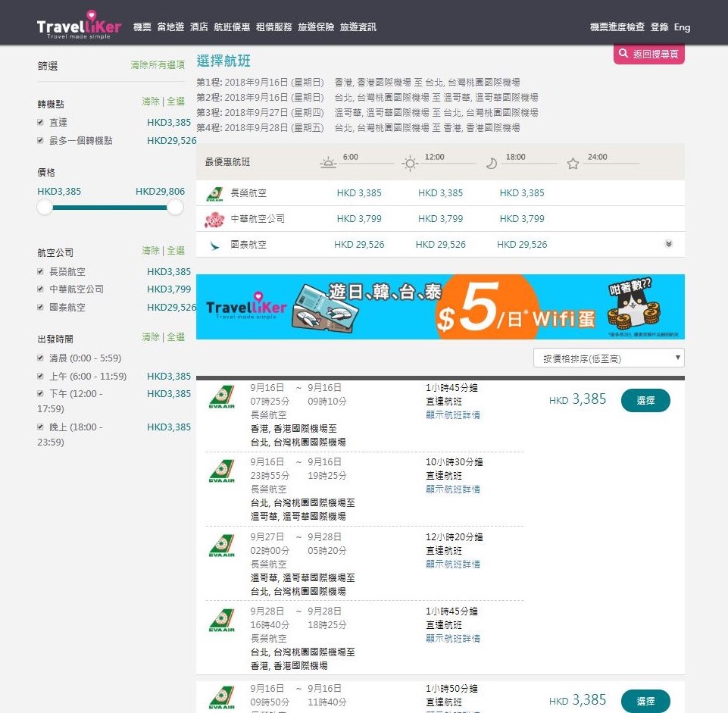Switch language to Eng
This screenshot has width=728, height=713.
682,27
